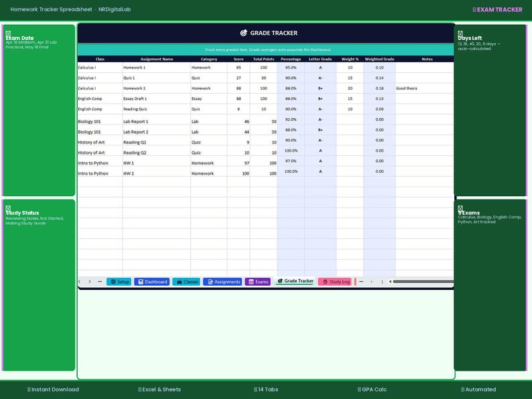
Task: Click the Total Points column header
Action: click(x=263, y=59)
